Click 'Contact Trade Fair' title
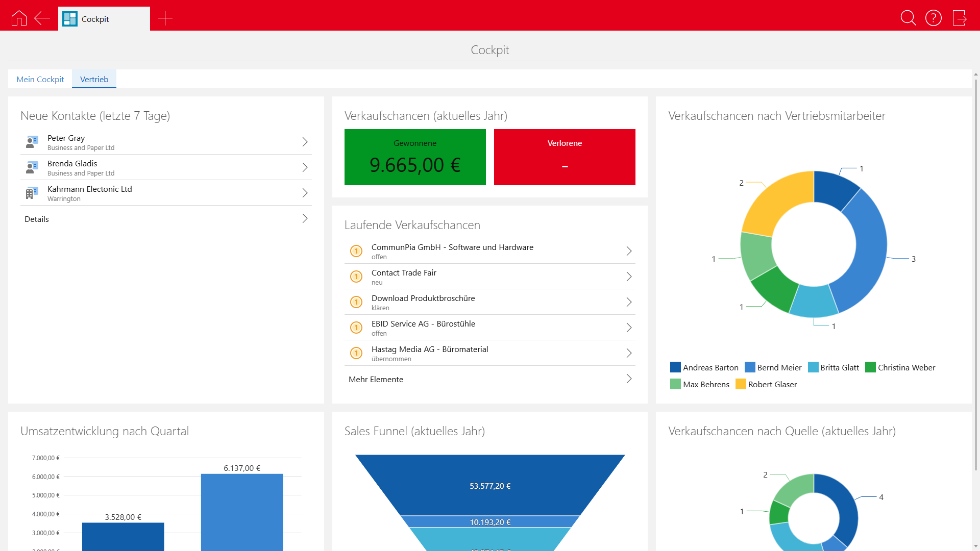 (x=404, y=272)
